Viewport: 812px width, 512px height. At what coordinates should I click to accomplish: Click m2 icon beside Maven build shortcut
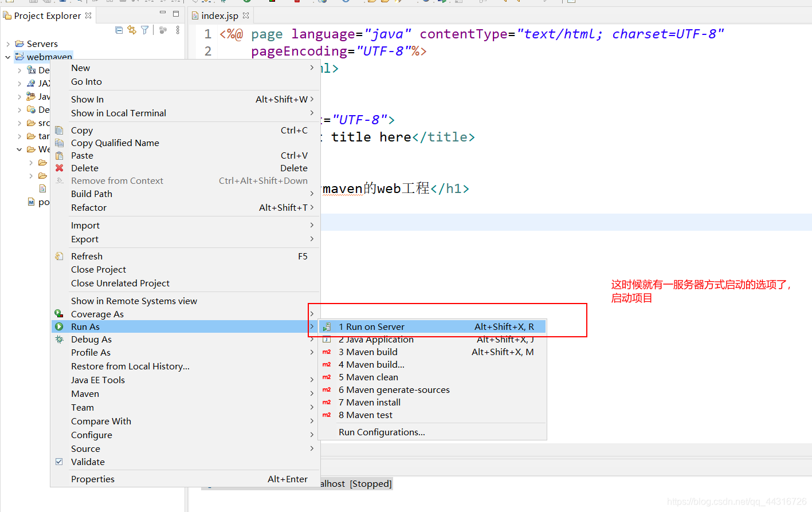click(x=327, y=352)
